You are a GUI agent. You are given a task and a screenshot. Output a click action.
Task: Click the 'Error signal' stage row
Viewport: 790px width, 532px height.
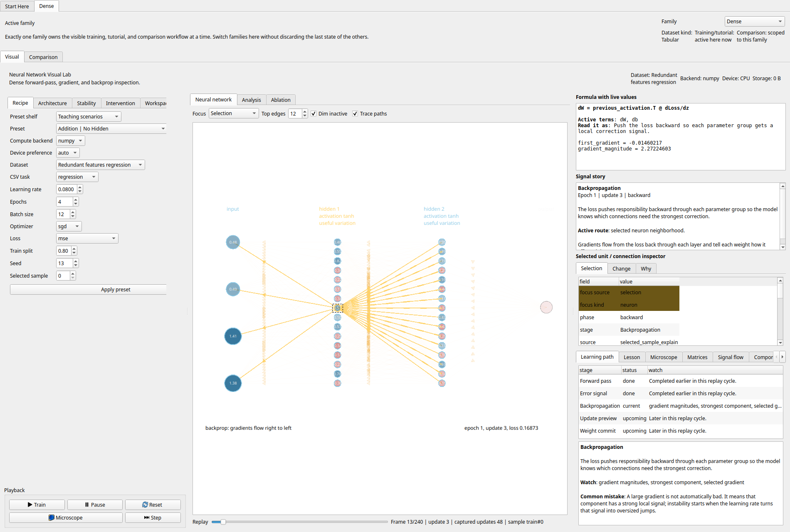click(x=681, y=393)
